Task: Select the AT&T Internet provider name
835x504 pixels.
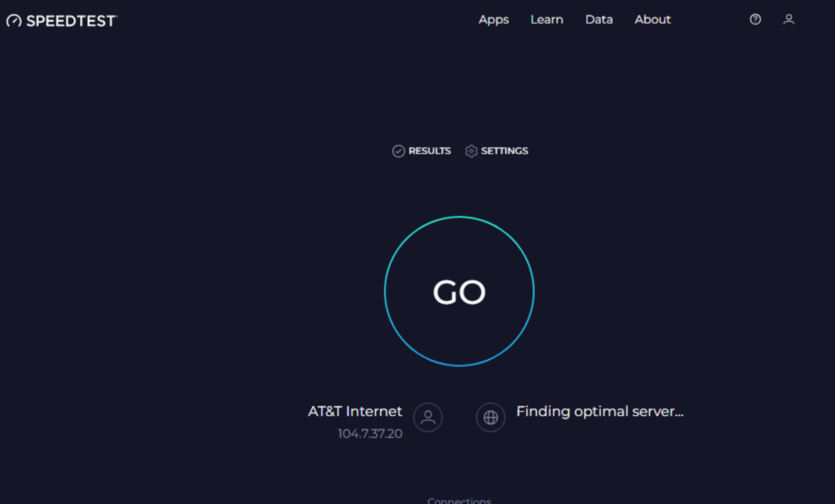Action: (x=355, y=412)
